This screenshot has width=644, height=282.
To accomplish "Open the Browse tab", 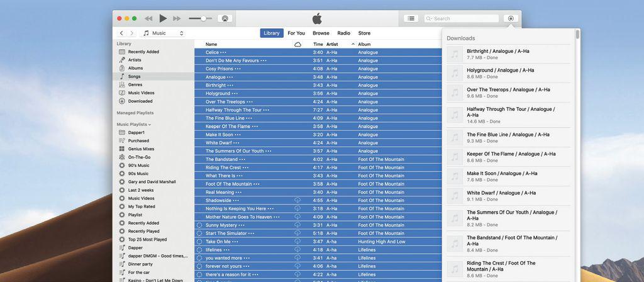I will (321, 33).
